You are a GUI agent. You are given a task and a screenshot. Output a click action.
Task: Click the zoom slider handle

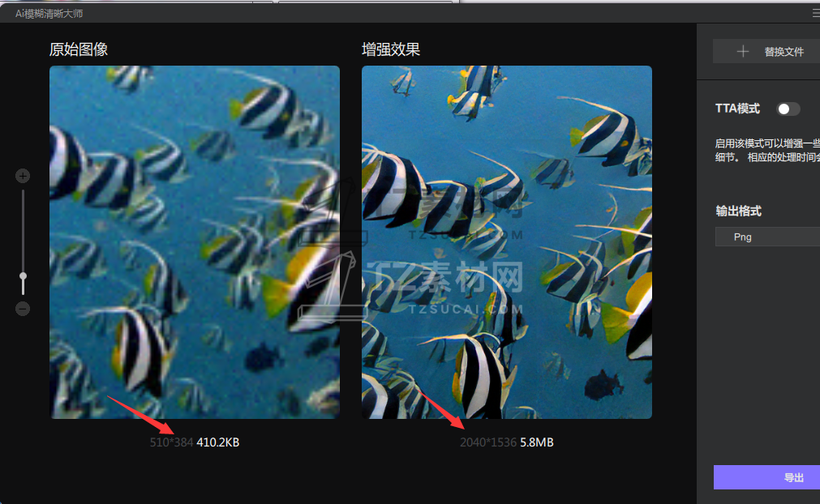coord(23,277)
